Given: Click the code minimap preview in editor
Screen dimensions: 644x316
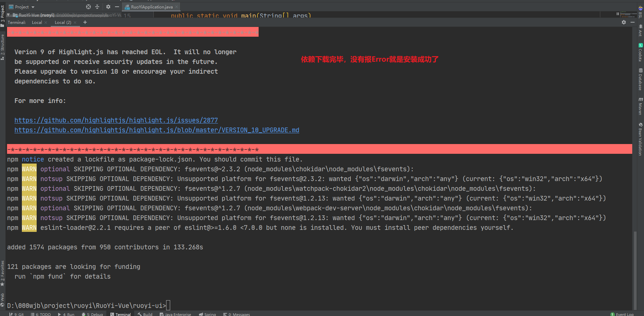Looking at the screenshot, I should [628, 14].
